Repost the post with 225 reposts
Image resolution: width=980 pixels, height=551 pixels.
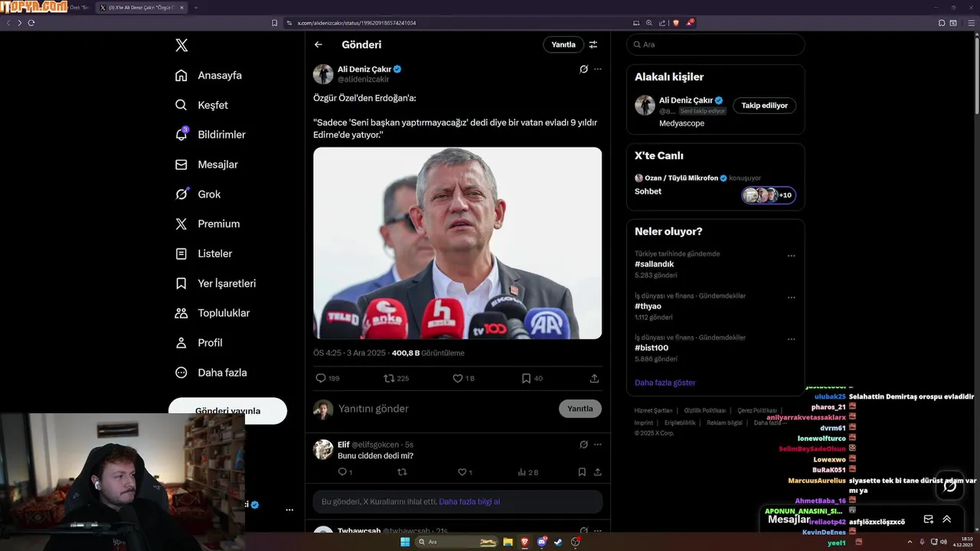pos(389,378)
